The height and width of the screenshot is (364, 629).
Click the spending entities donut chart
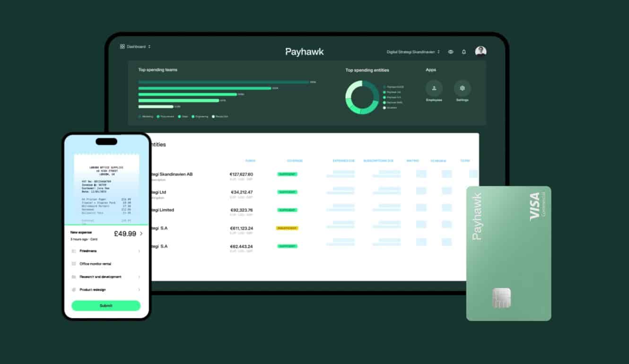click(x=362, y=97)
